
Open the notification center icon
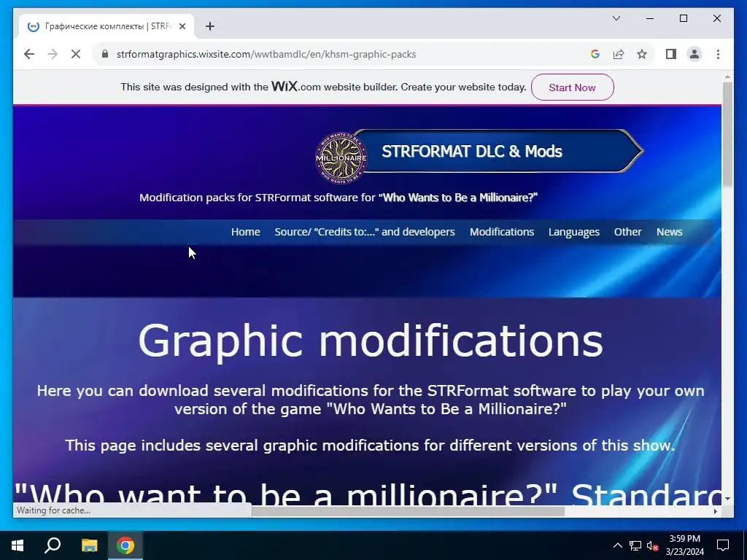pyautogui.click(x=723, y=545)
